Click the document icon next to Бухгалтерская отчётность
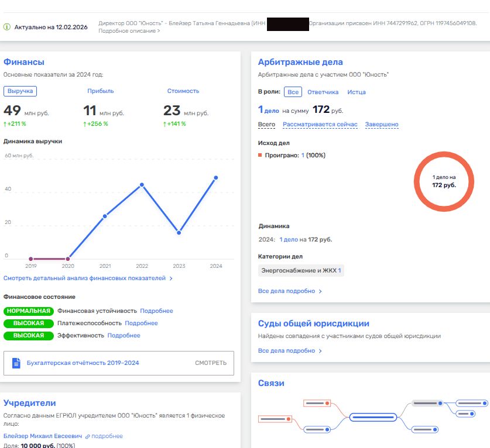Image resolution: width=490 pixels, height=448 pixels. (16, 363)
